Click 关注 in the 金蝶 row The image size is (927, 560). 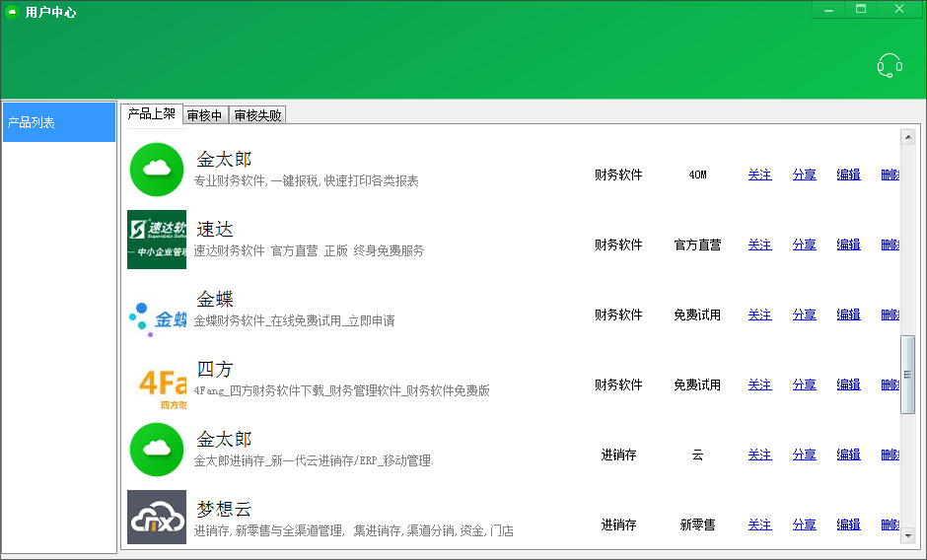(759, 315)
